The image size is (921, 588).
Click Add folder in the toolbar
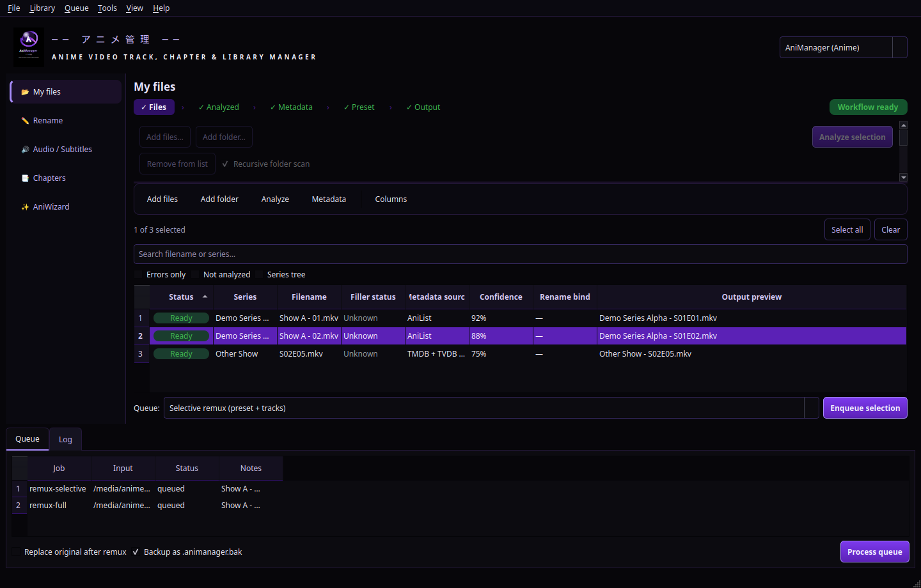click(219, 199)
